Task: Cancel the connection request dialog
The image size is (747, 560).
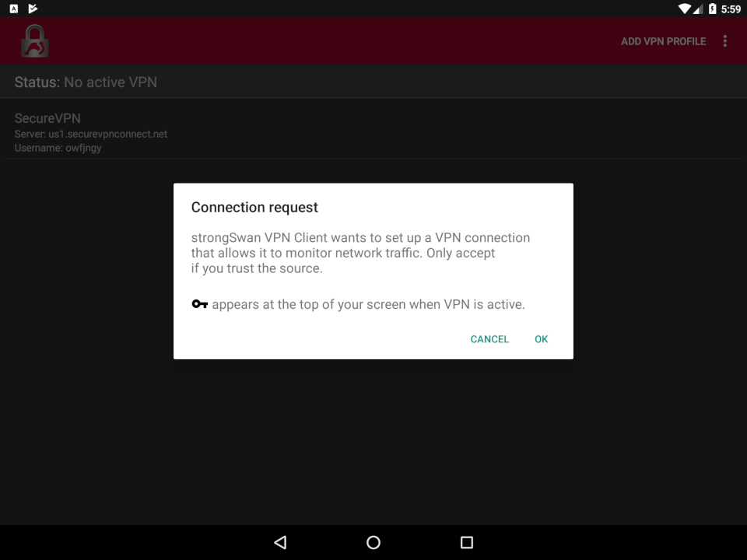Action: tap(489, 339)
